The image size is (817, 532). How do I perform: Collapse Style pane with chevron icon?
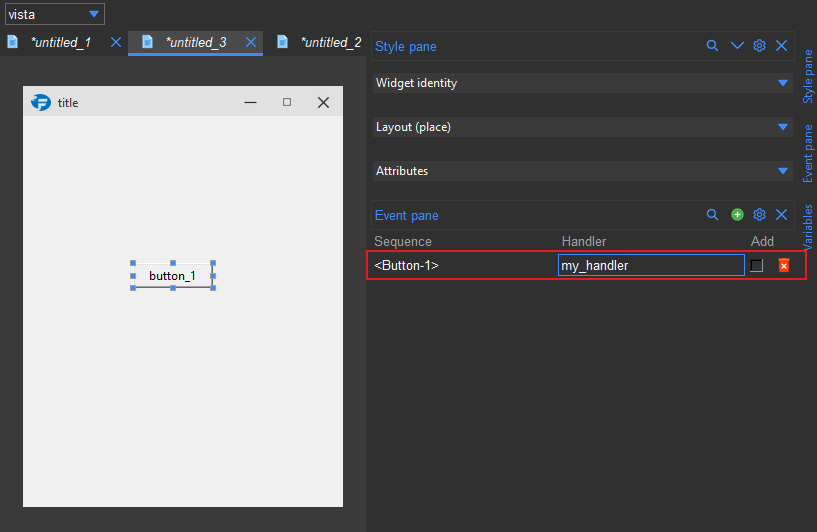tap(737, 46)
